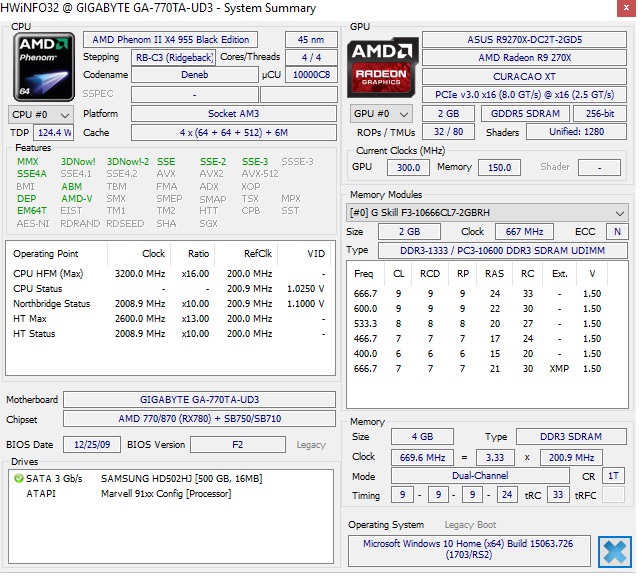Image resolution: width=642 pixels, height=583 pixels.
Task: Click the µCU 10000C8 field
Action: pyautogui.click(x=311, y=75)
